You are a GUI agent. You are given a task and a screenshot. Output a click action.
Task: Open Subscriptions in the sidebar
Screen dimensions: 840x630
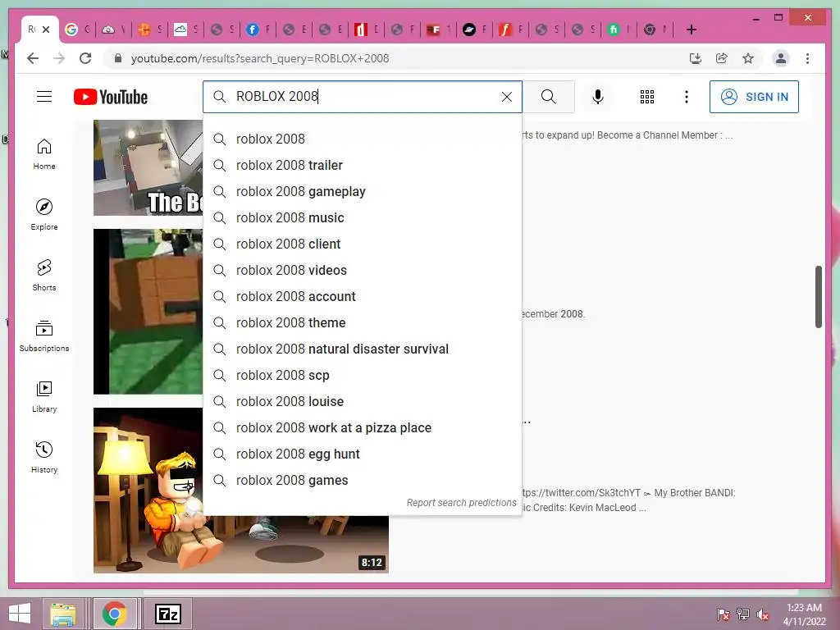pos(44,336)
